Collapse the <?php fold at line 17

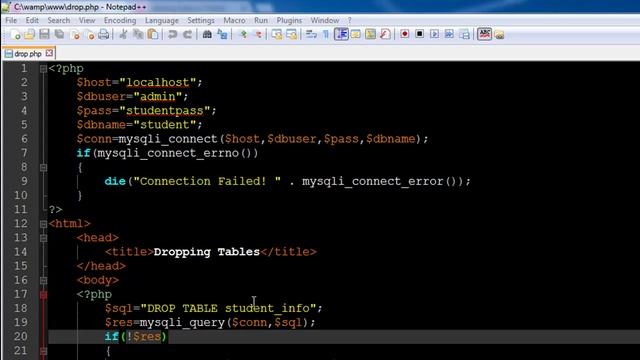click(43, 294)
